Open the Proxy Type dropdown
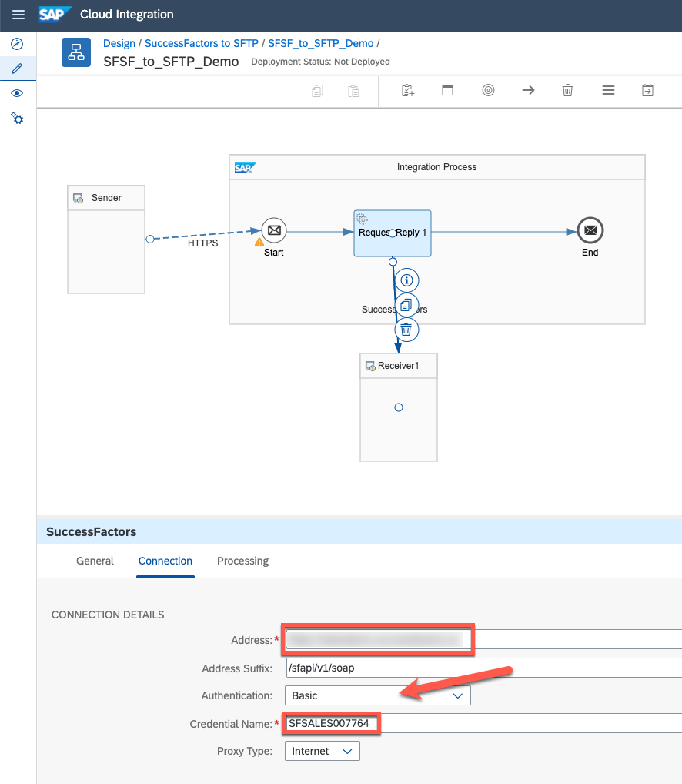This screenshot has height=784, width=682. point(323,751)
